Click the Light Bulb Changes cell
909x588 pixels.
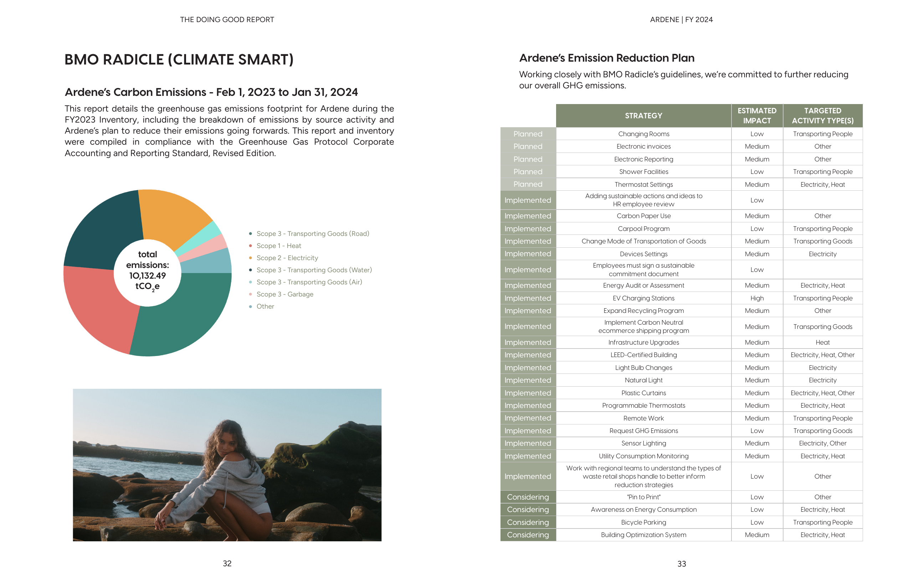tap(643, 368)
